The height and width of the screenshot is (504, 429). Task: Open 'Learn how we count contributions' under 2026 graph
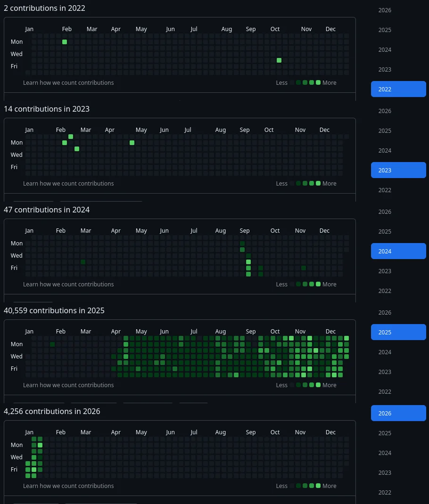click(x=68, y=486)
